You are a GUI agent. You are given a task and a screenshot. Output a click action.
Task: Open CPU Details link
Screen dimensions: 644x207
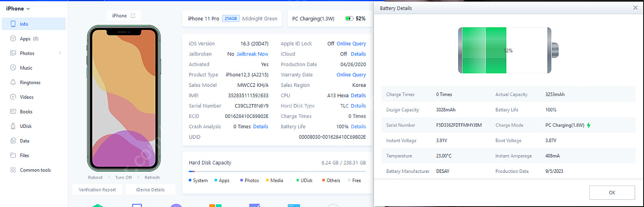(x=358, y=95)
